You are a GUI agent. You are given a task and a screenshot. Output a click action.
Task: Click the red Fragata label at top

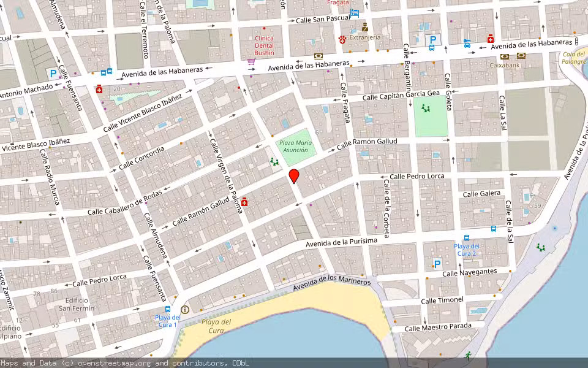[x=338, y=2]
